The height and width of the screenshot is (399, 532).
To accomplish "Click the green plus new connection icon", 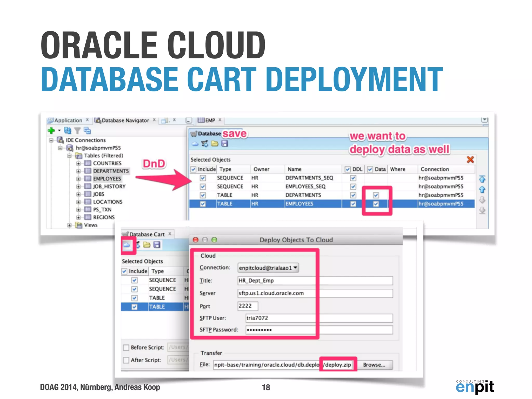I will pyautogui.click(x=51, y=130).
